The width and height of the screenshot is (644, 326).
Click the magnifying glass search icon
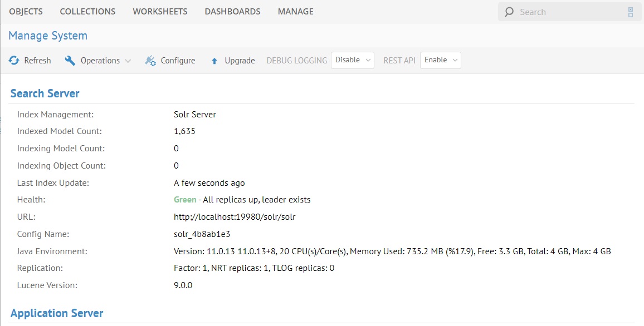click(x=509, y=12)
